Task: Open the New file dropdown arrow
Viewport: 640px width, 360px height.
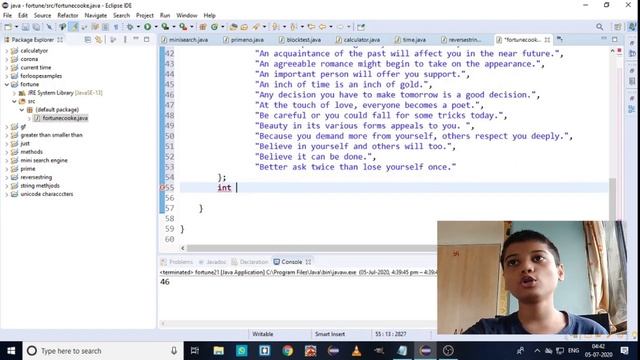Action: coord(16,27)
